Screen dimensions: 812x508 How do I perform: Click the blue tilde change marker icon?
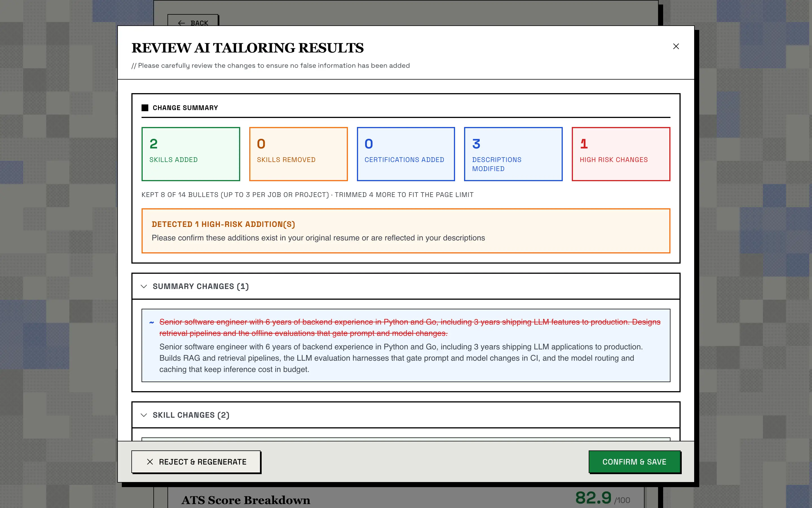pos(152,323)
